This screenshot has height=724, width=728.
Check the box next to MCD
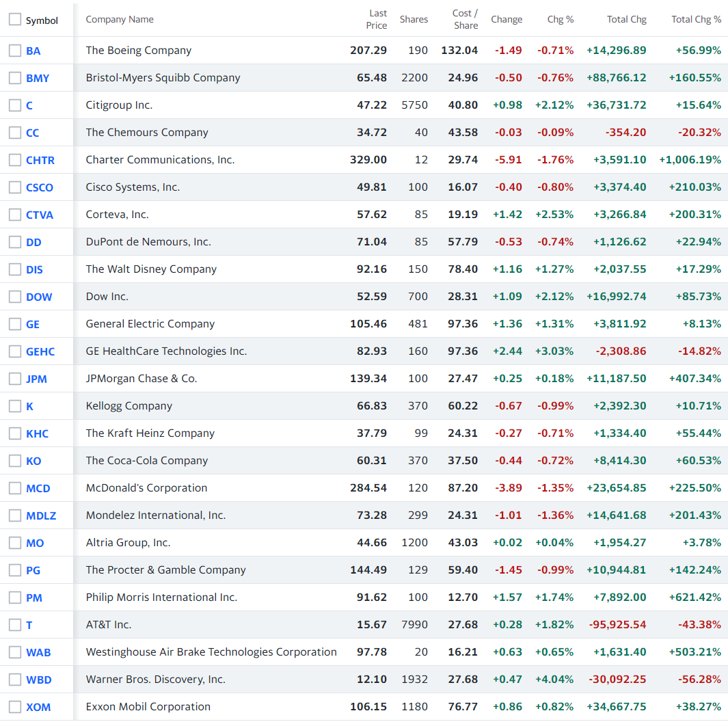15,488
